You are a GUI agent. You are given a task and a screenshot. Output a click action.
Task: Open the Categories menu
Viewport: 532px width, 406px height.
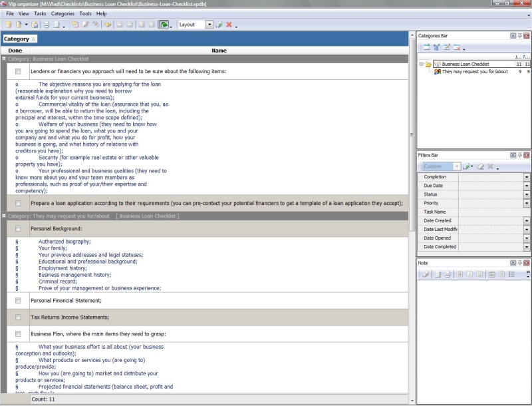pos(63,13)
